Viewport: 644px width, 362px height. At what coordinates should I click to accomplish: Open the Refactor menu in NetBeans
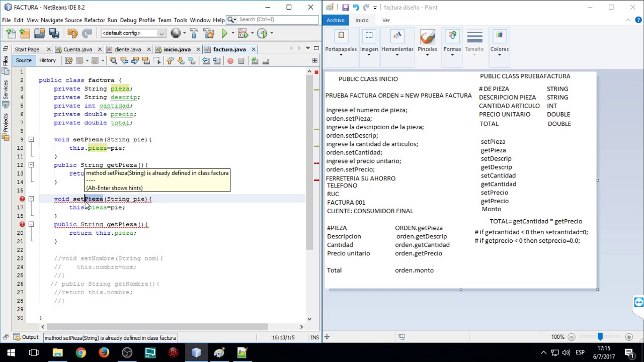pyautogui.click(x=95, y=20)
